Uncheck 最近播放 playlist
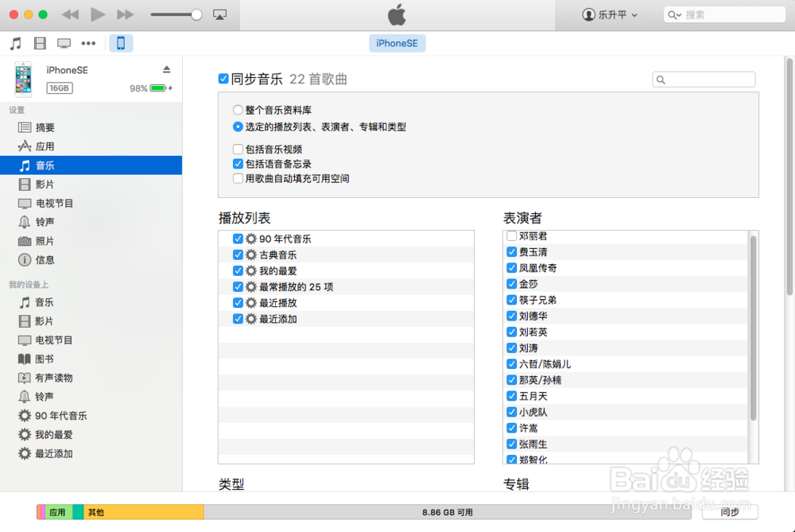Image resolution: width=795 pixels, height=532 pixels. pos(237,303)
